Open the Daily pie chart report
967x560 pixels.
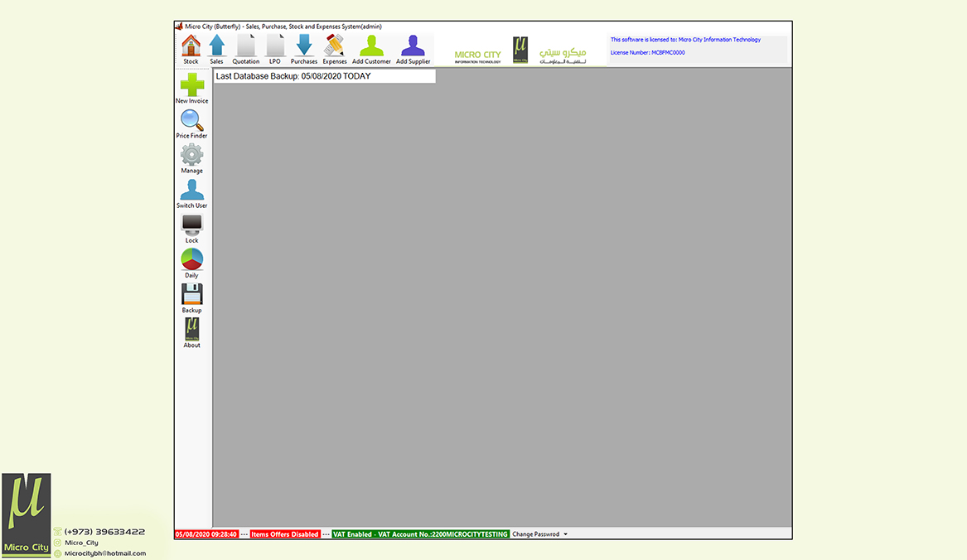point(191,263)
